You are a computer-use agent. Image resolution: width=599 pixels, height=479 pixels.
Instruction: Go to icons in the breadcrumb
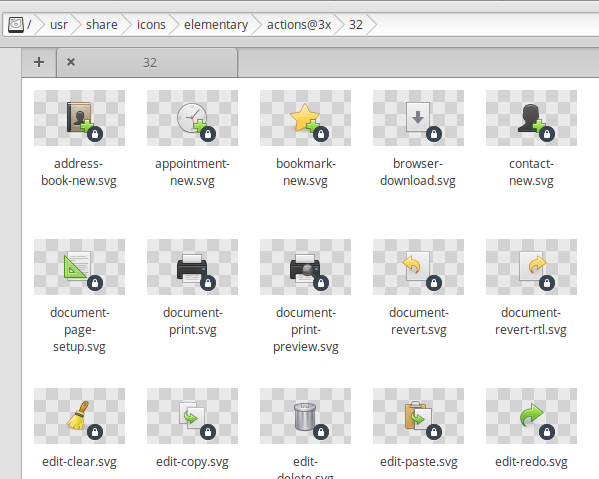click(x=151, y=25)
